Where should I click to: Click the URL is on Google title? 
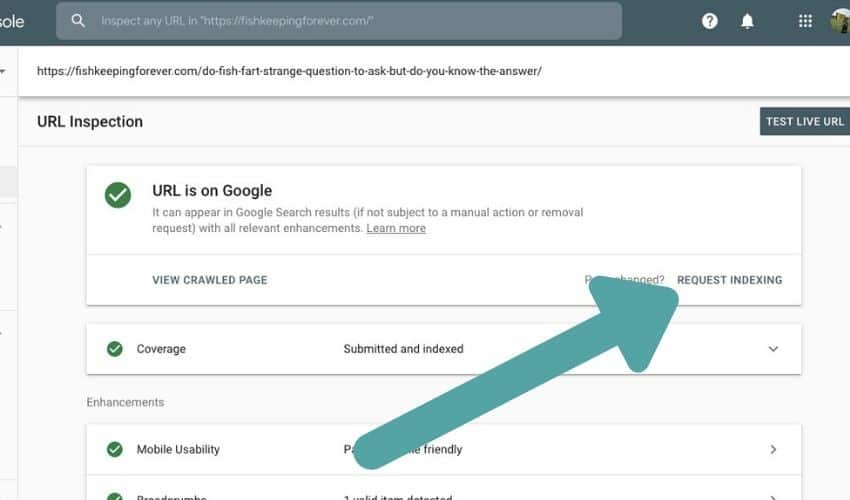(x=212, y=190)
